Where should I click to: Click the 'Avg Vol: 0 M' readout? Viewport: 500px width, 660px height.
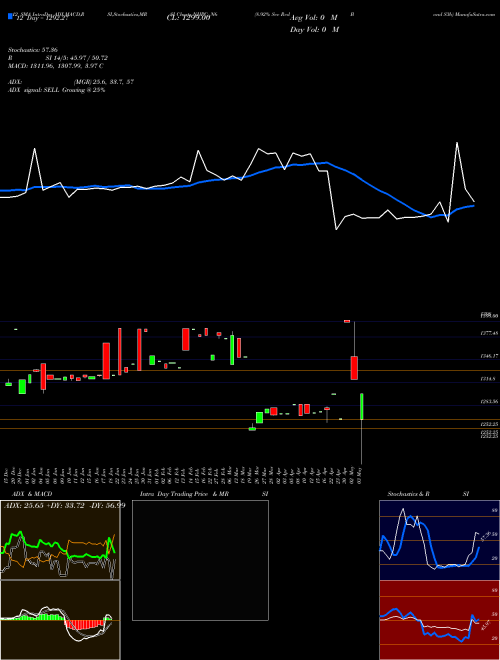pyautogui.click(x=314, y=18)
